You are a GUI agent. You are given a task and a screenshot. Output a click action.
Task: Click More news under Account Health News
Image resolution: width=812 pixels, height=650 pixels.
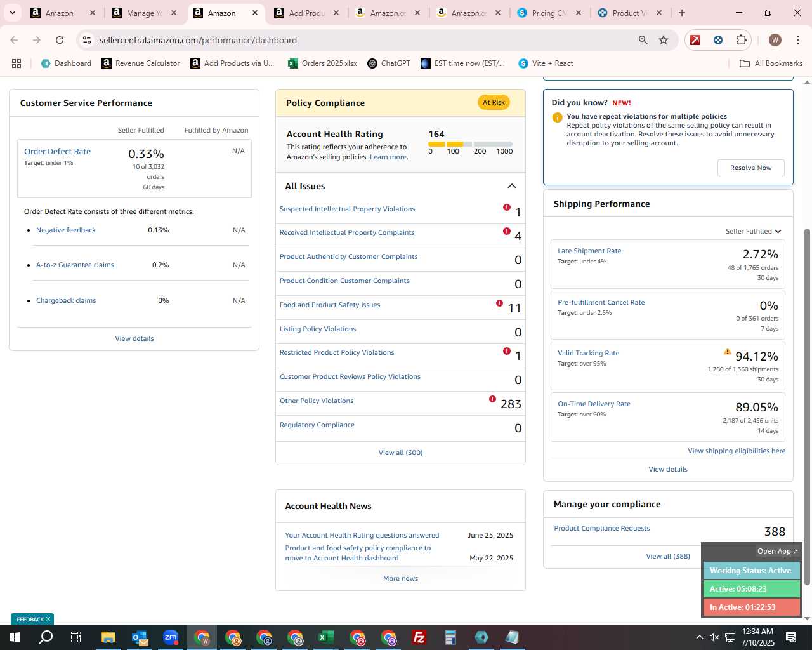400,578
